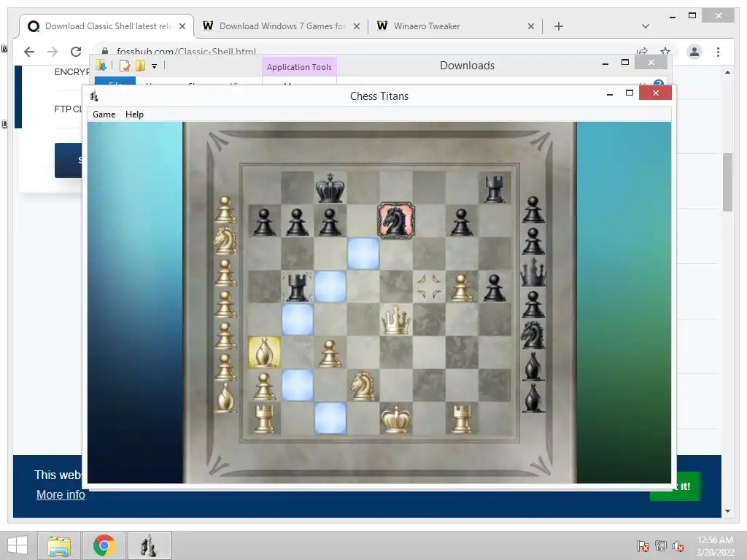Image resolution: width=747 pixels, height=560 pixels.
Task: Open Action Center flag in system tray
Action: (x=643, y=546)
